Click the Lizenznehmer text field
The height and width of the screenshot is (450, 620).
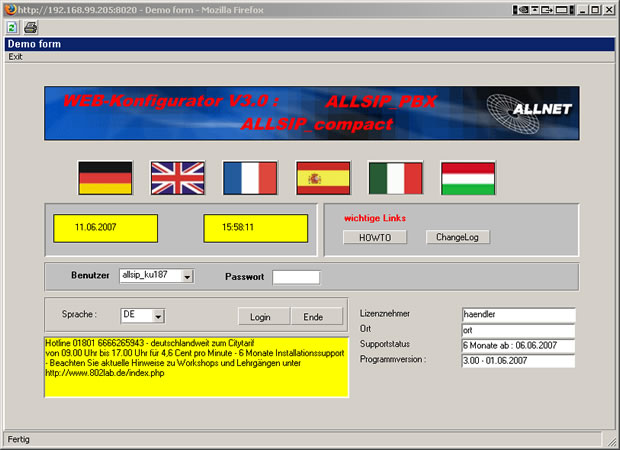click(518, 314)
